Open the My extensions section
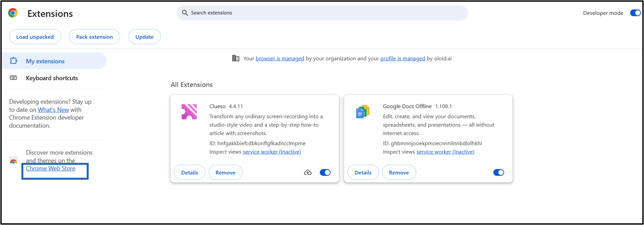Image resolution: width=644 pixels, height=225 pixels. [x=53, y=61]
